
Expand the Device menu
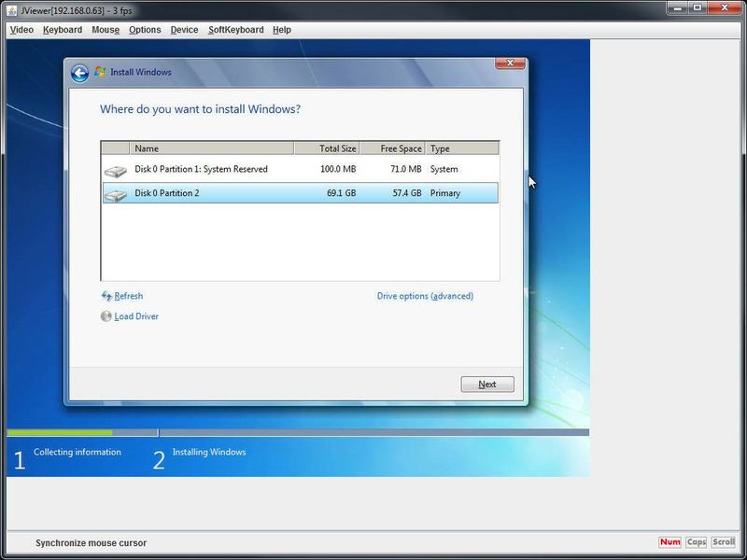[184, 30]
